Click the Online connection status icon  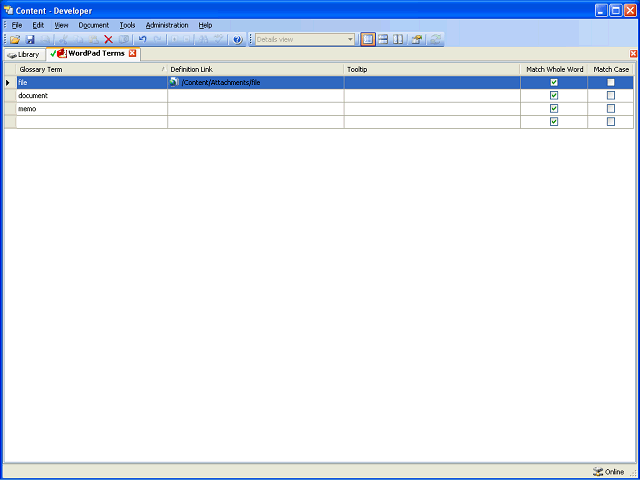coord(598,472)
